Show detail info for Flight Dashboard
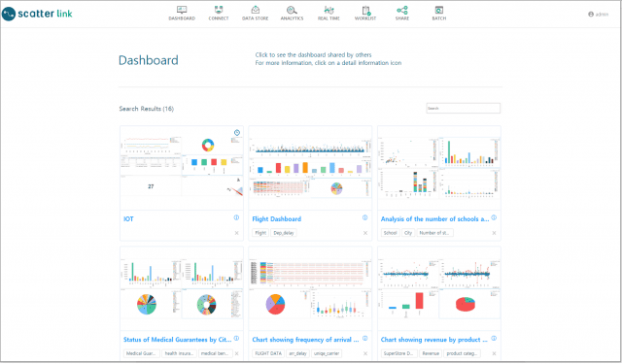Viewport: 622px width, 364px height. pos(365,217)
